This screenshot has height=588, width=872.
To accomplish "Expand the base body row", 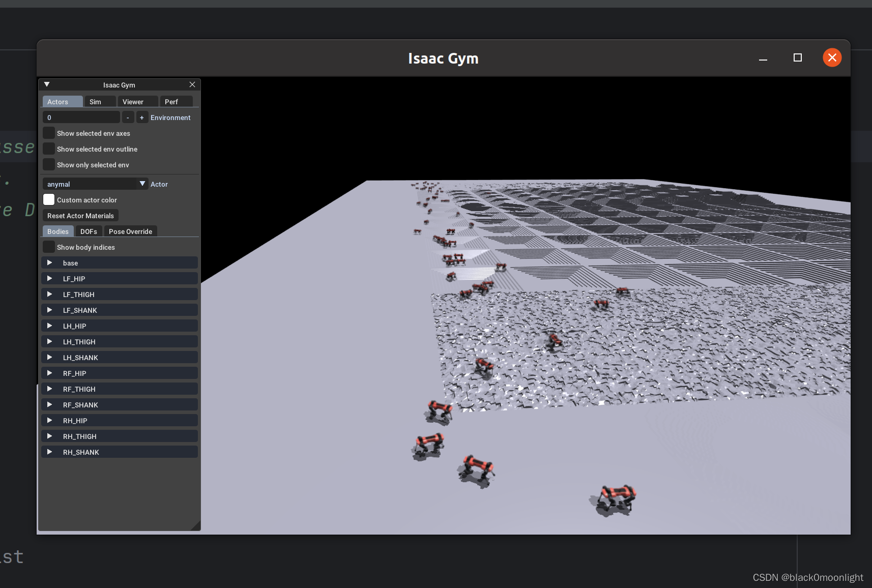I will pos(120,263).
